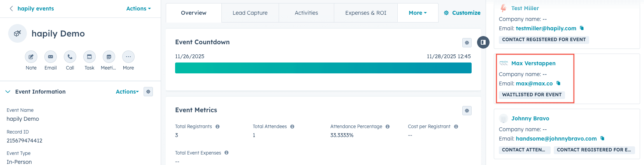Open the top Actions dropdown

[138, 9]
